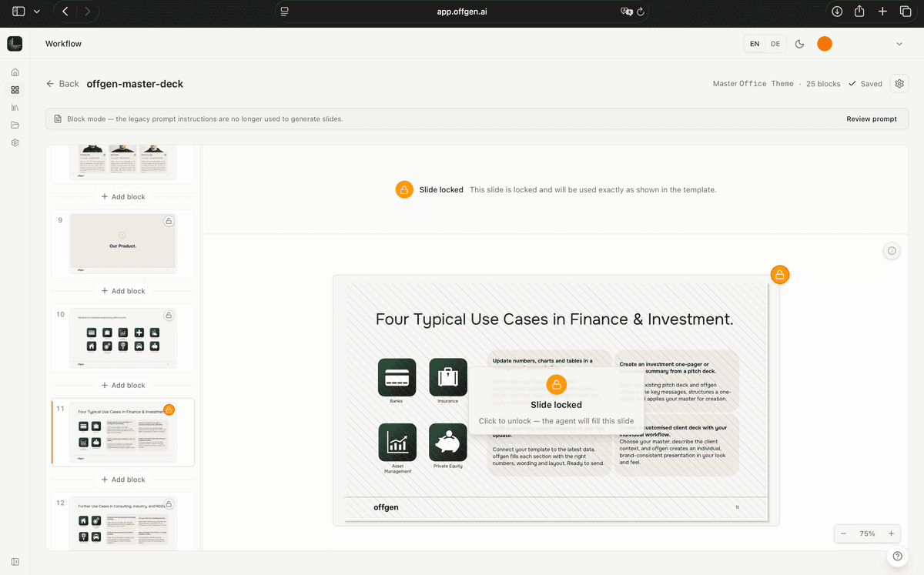Go to Home in left sidebar
Image resolution: width=924 pixels, height=575 pixels.
point(15,72)
